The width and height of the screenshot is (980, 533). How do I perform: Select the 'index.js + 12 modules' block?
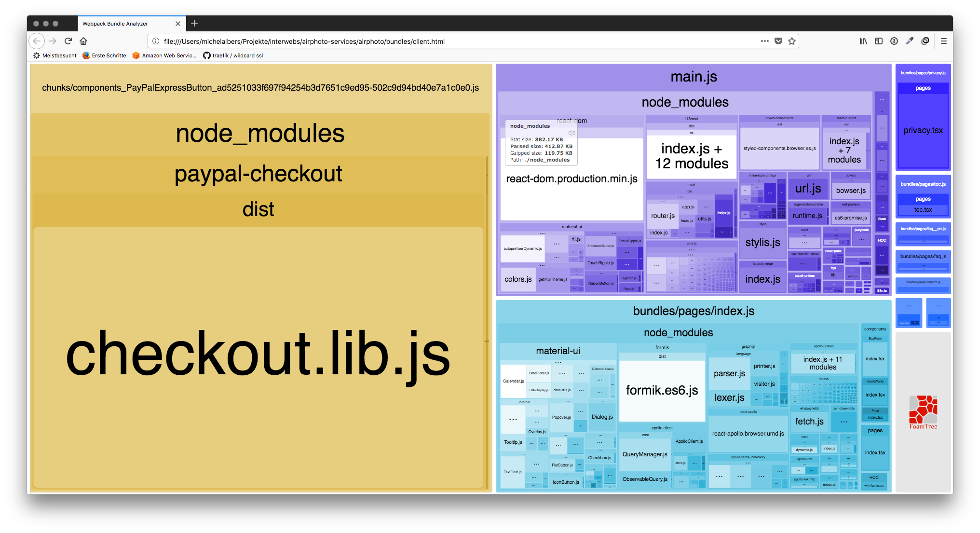point(692,156)
